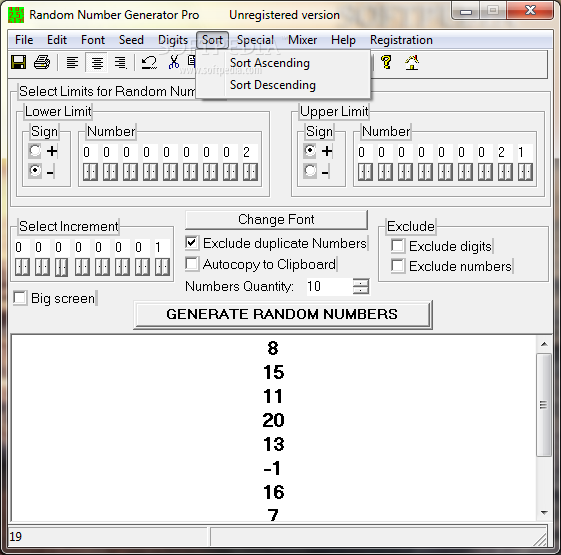561x555 pixels.
Task: Open the Mixer menu
Action: pos(303,40)
